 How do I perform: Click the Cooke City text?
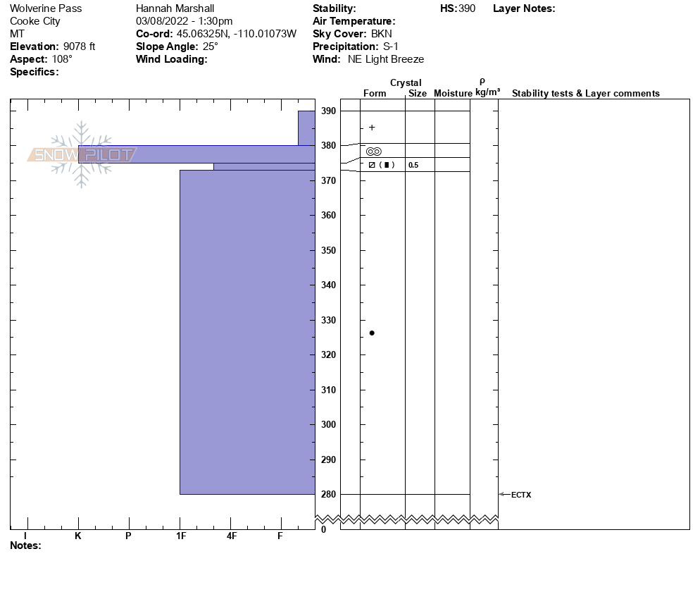[x=35, y=21]
